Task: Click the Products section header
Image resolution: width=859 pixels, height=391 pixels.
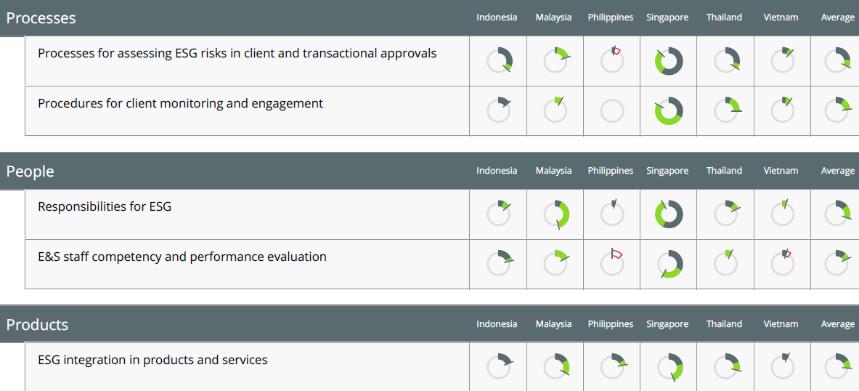Action: (x=37, y=324)
